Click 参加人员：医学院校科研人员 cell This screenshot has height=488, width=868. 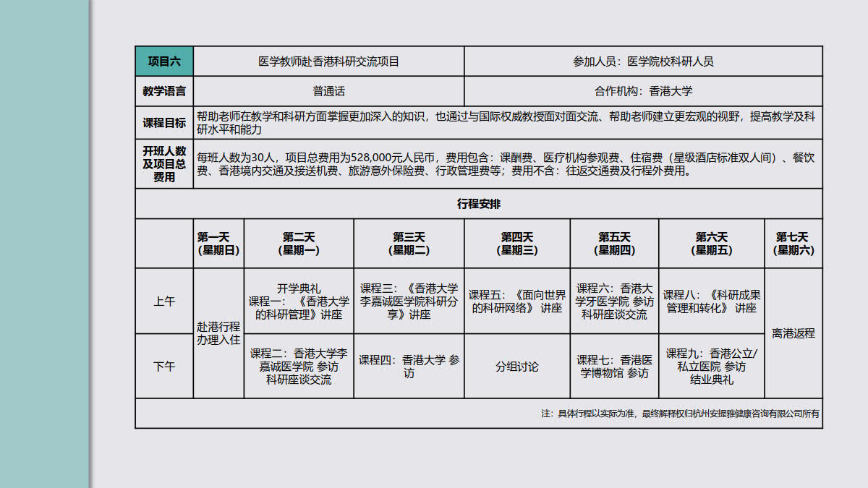click(x=643, y=61)
